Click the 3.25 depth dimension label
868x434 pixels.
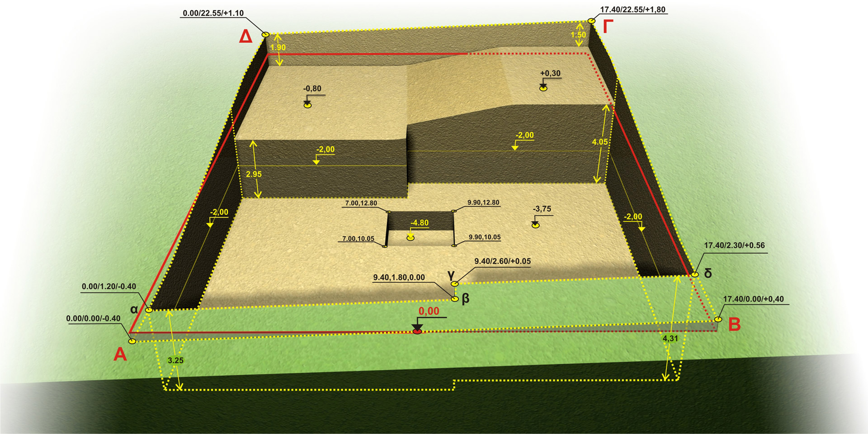[175, 360]
